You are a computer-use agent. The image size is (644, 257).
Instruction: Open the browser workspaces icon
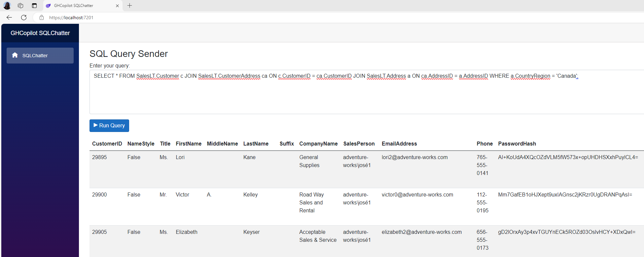(20, 6)
